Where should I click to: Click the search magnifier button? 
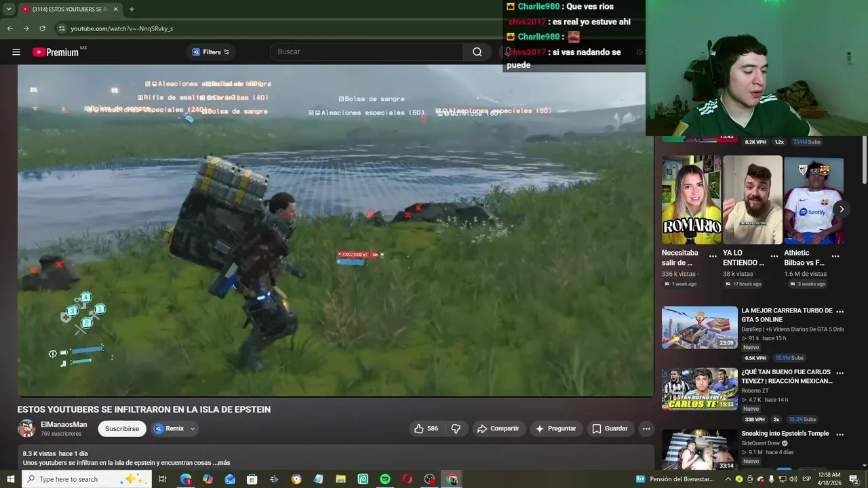(x=477, y=52)
